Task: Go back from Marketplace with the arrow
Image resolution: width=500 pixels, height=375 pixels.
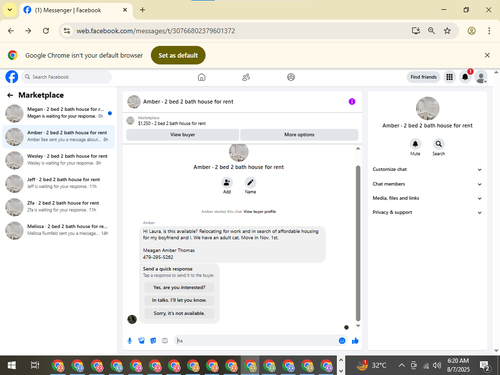Action: click(x=10, y=95)
